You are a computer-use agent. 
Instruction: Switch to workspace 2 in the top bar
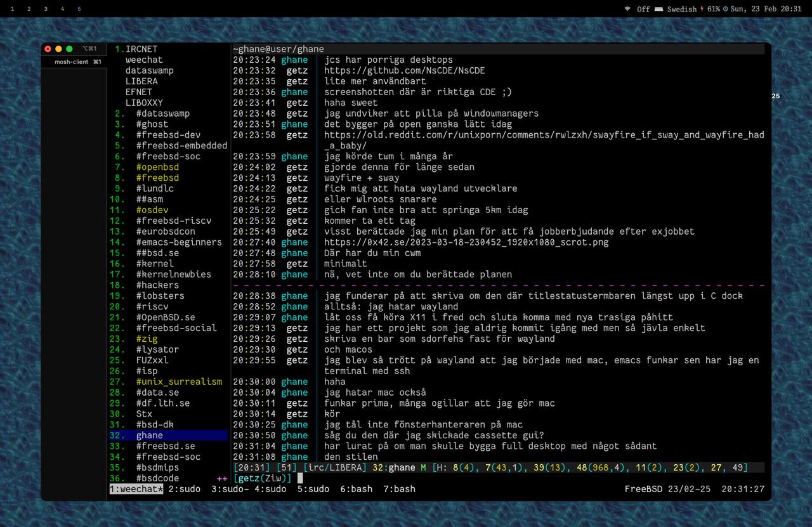(29, 10)
